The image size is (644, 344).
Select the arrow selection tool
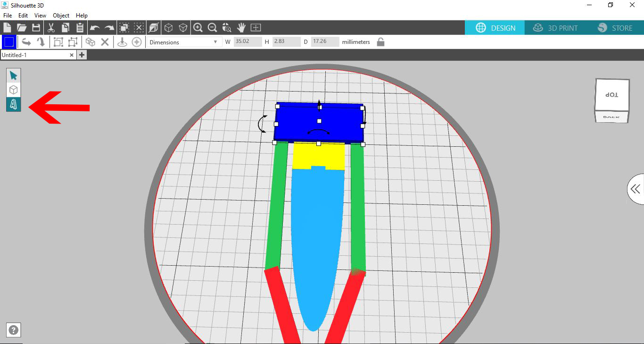[13, 76]
